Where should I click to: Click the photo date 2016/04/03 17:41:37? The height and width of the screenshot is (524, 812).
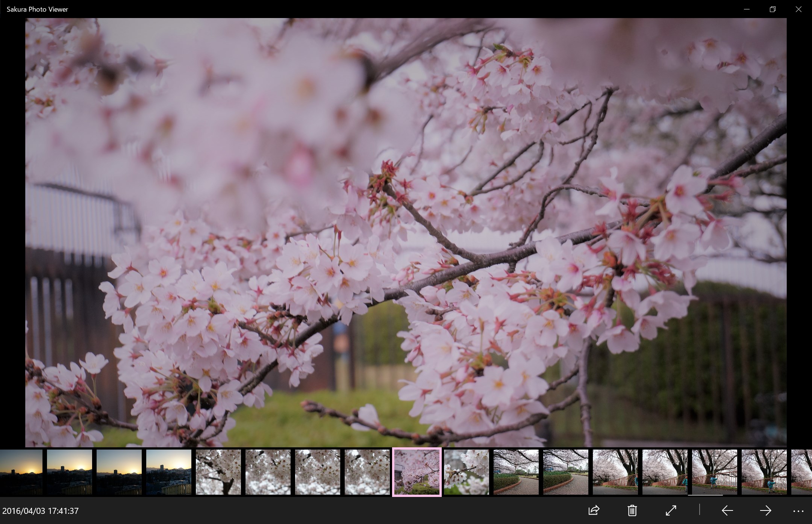coord(41,511)
